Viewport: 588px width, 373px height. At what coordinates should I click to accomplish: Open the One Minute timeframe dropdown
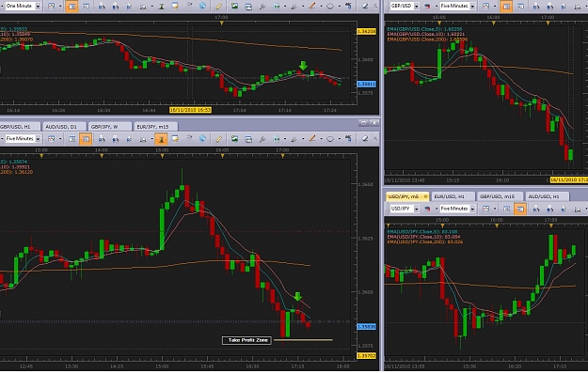38,7
